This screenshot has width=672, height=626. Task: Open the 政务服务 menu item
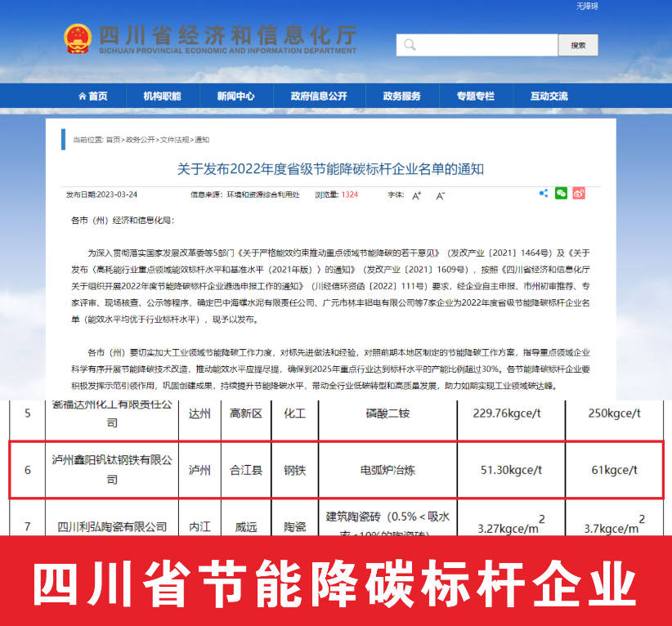click(x=402, y=96)
